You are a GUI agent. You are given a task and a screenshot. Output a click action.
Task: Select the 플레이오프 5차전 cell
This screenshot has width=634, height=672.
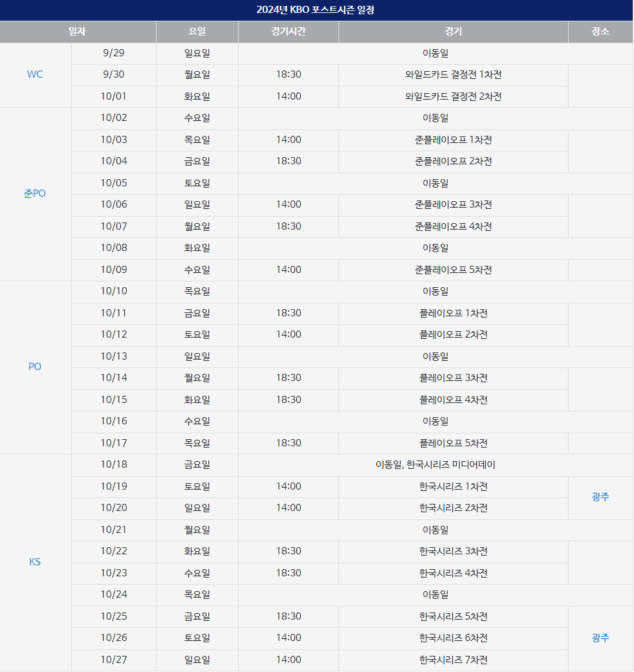click(x=453, y=443)
